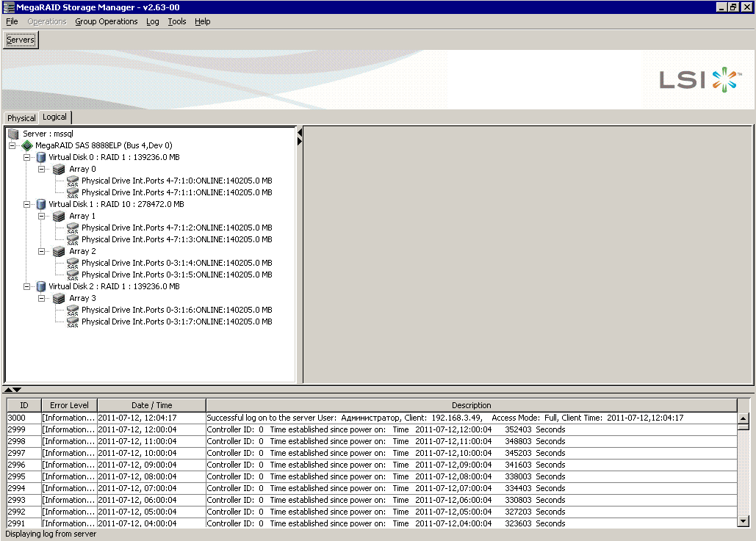Collapse the Array 2 tree node

click(43, 251)
